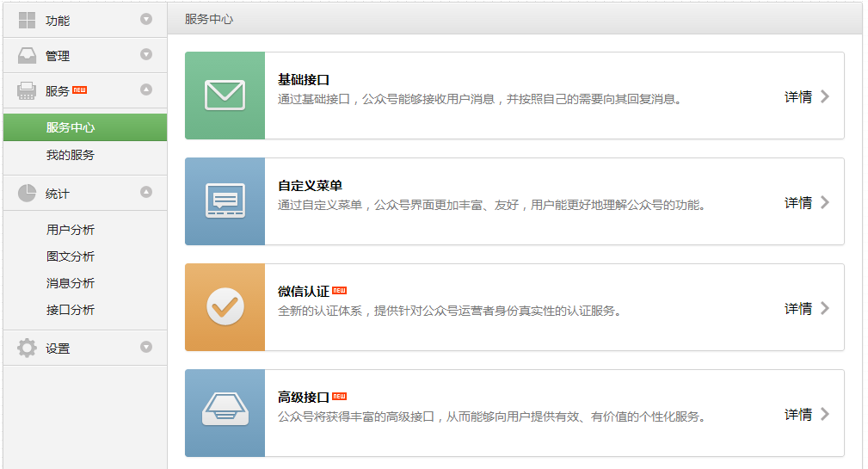Expand the 设置 section arrow
This screenshot has height=469, width=868.
pyautogui.click(x=146, y=347)
